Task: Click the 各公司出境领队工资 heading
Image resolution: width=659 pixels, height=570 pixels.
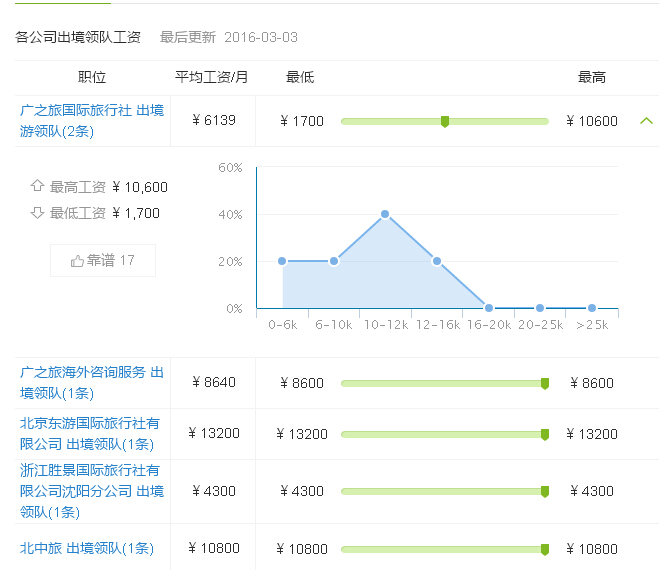Action: point(78,37)
